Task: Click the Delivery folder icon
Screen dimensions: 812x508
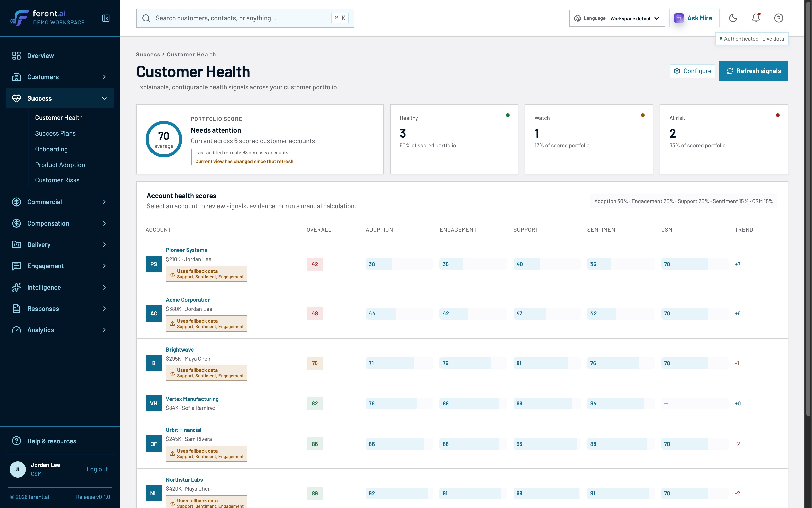Action: (x=16, y=245)
